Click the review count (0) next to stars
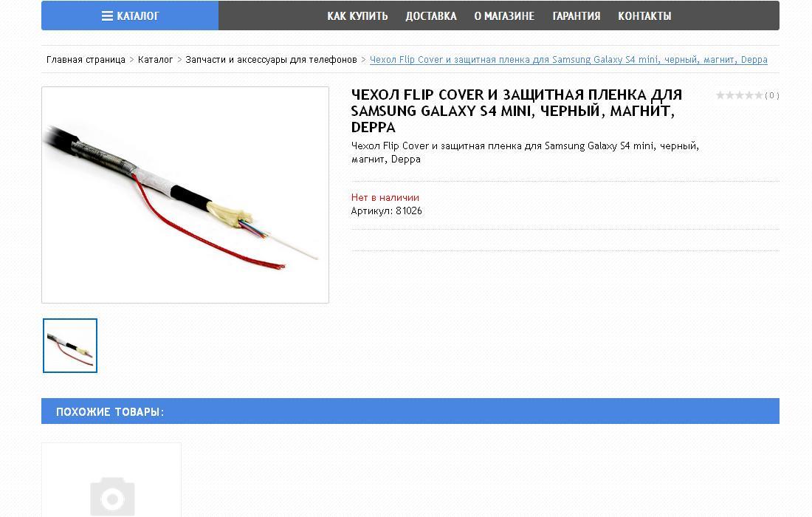Image resolution: width=812 pixels, height=517 pixels. point(772,95)
